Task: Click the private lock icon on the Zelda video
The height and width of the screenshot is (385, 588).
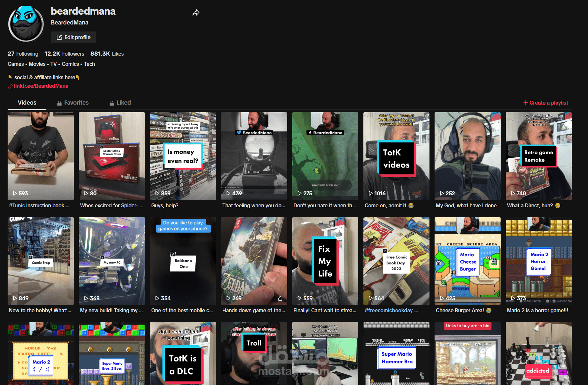Action: click(280, 299)
